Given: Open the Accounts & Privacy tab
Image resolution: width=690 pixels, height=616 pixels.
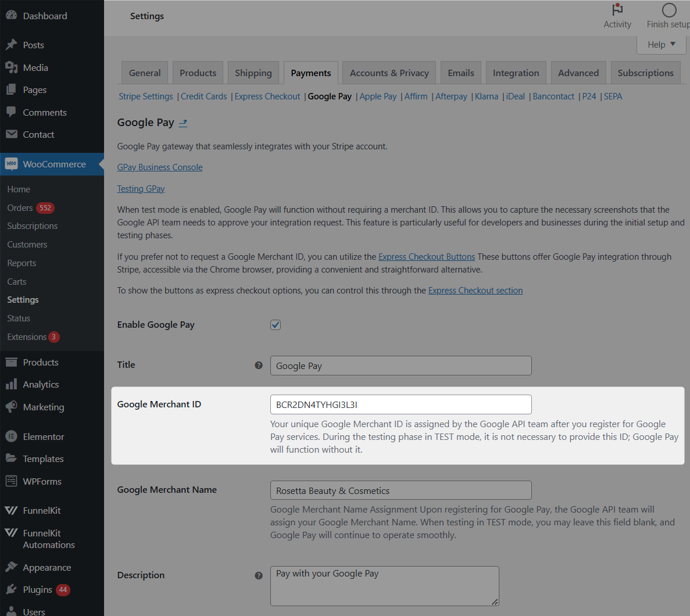Looking at the screenshot, I should [389, 73].
